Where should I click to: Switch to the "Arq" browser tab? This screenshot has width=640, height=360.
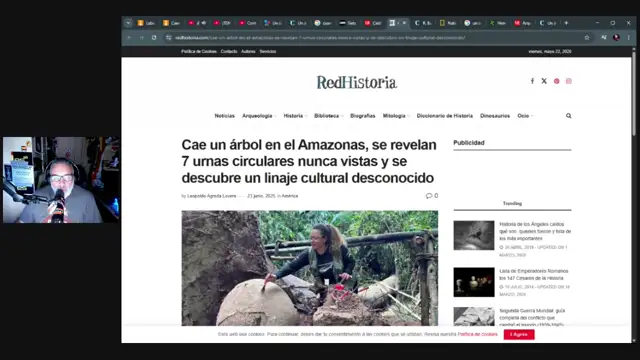(523, 23)
